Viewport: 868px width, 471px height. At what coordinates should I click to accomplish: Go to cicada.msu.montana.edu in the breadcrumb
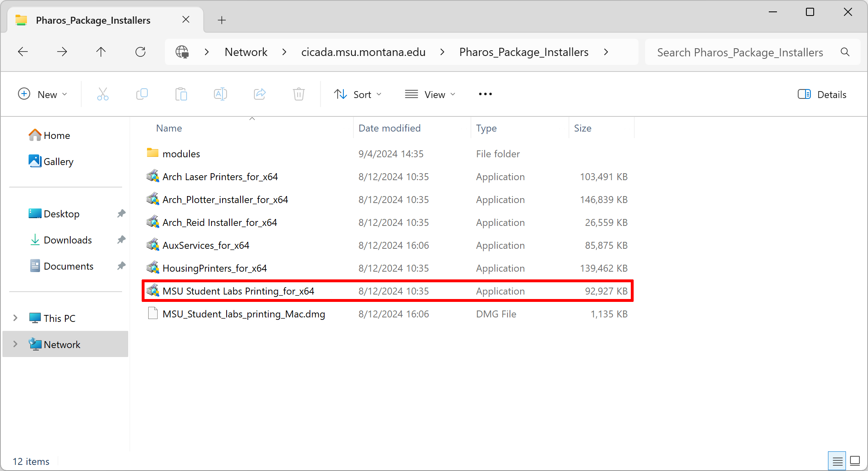coord(363,52)
